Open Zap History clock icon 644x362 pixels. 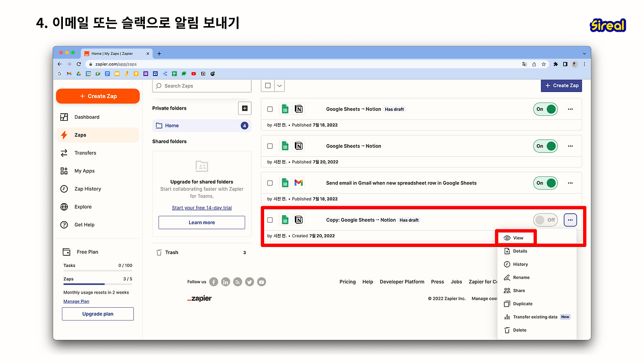click(x=64, y=189)
